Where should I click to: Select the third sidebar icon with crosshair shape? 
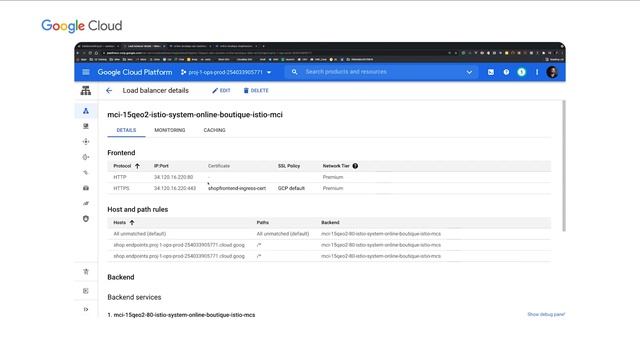(x=86, y=142)
